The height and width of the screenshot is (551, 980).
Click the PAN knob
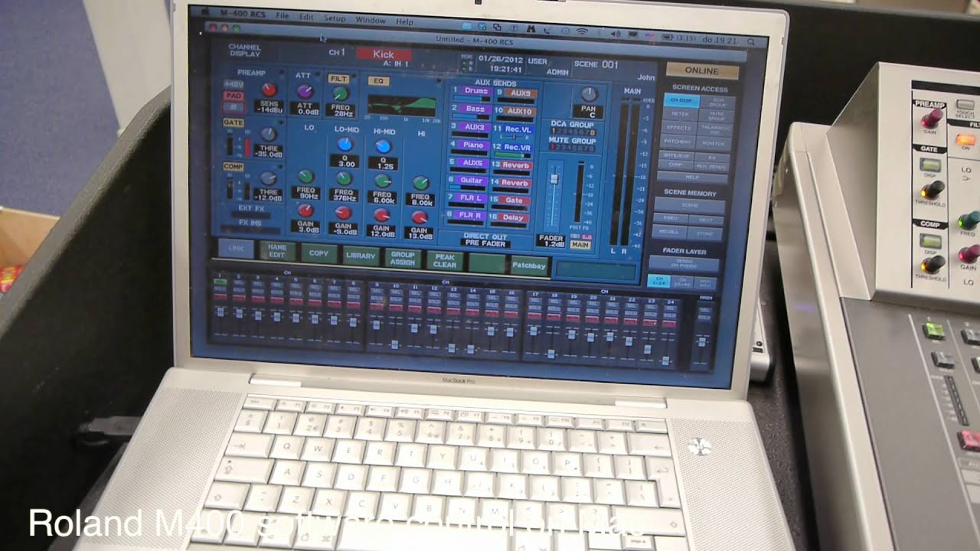(x=588, y=94)
